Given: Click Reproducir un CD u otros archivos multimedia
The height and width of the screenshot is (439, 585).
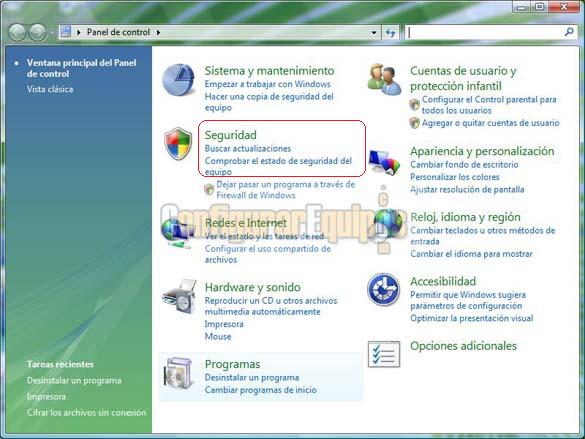Looking at the screenshot, I should (270, 306).
